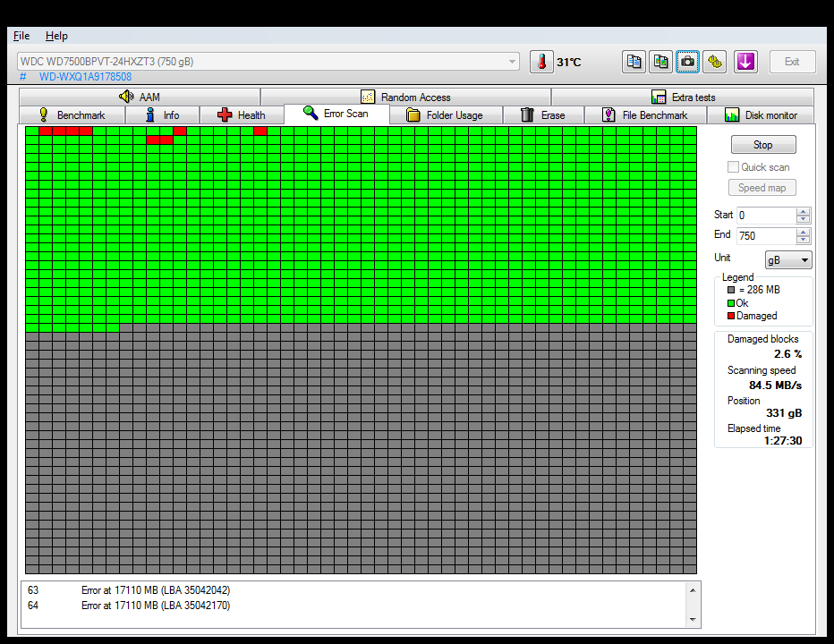Click into the End value field

click(x=765, y=236)
